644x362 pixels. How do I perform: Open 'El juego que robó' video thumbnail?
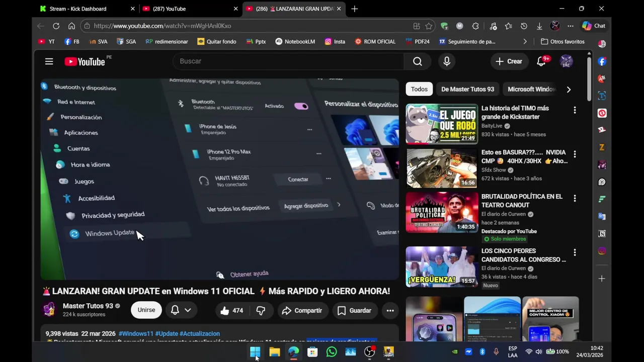pyautogui.click(x=442, y=124)
